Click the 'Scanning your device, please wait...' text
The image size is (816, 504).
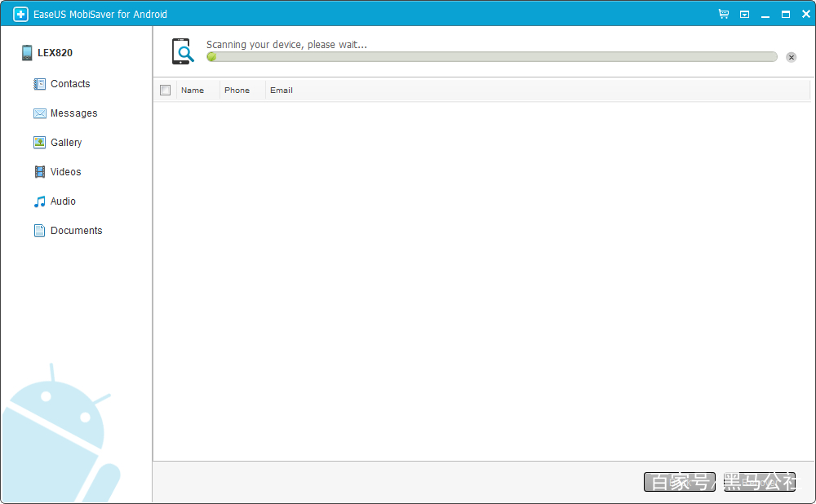click(286, 45)
